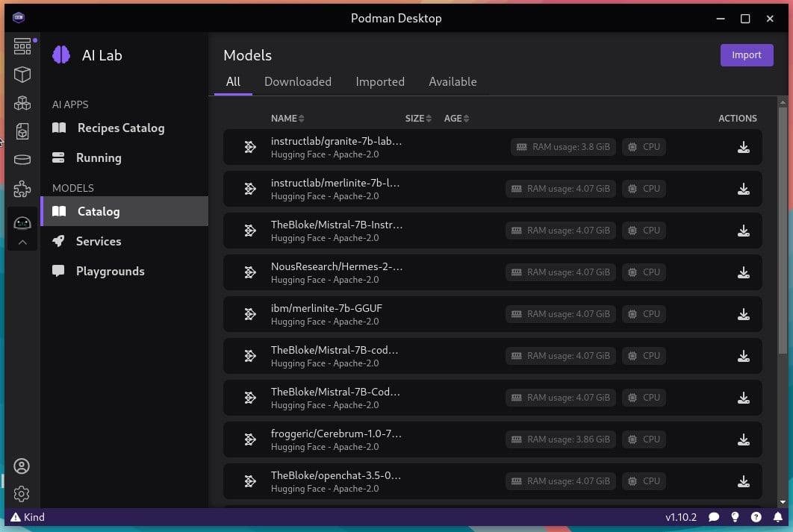This screenshot has height=532, width=793.
Task: Open the account profile icon
Action: [22, 466]
